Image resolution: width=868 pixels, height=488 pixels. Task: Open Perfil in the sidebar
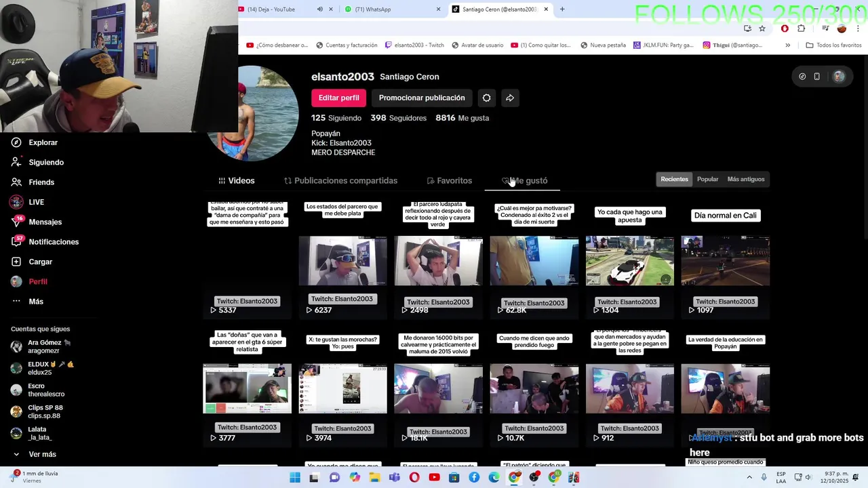tap(29, 281)
